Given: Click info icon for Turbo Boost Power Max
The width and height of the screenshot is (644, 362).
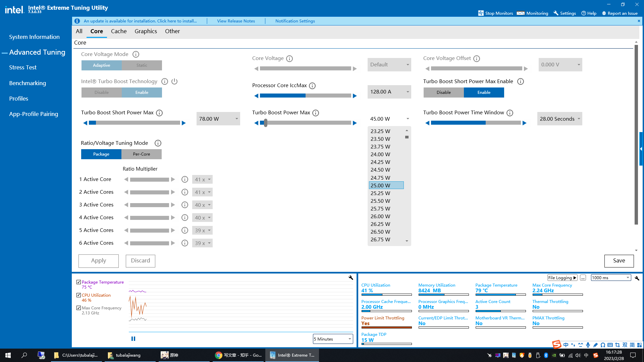Looking at the screenshot, I should (316, 113).
